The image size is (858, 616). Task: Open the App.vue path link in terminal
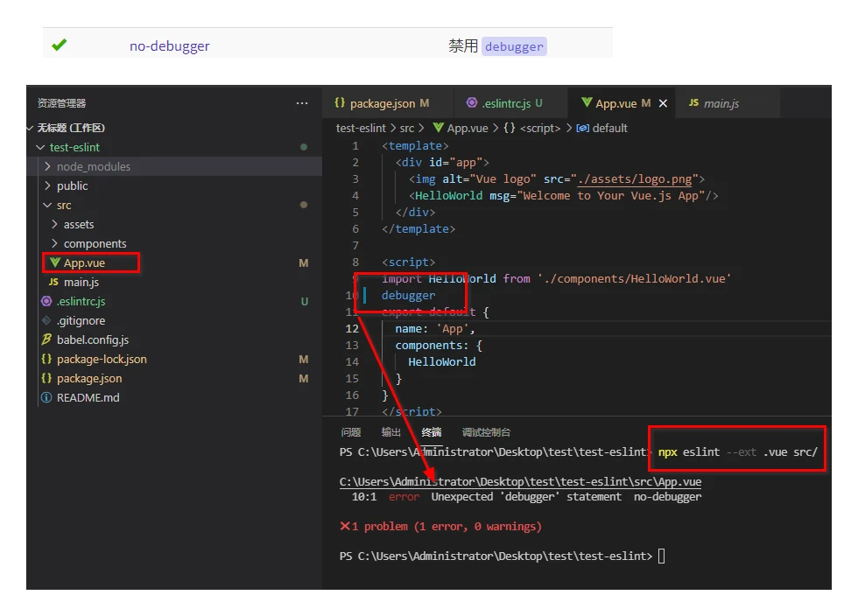point(520,482)
